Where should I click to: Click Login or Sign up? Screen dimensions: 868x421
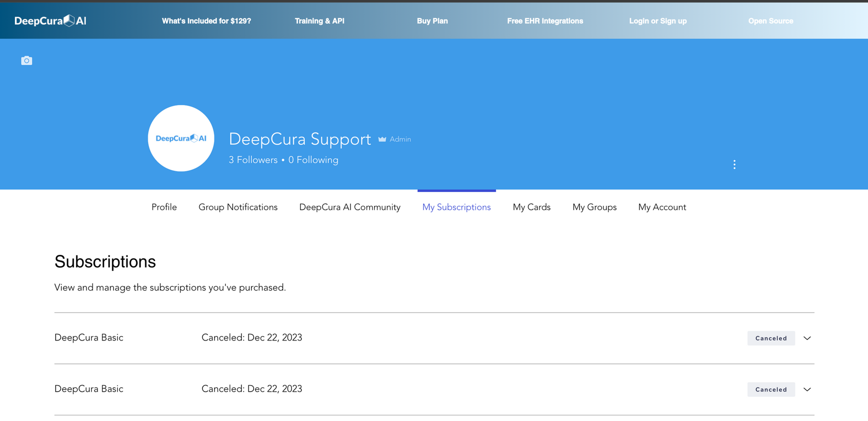tap(658, 21)
